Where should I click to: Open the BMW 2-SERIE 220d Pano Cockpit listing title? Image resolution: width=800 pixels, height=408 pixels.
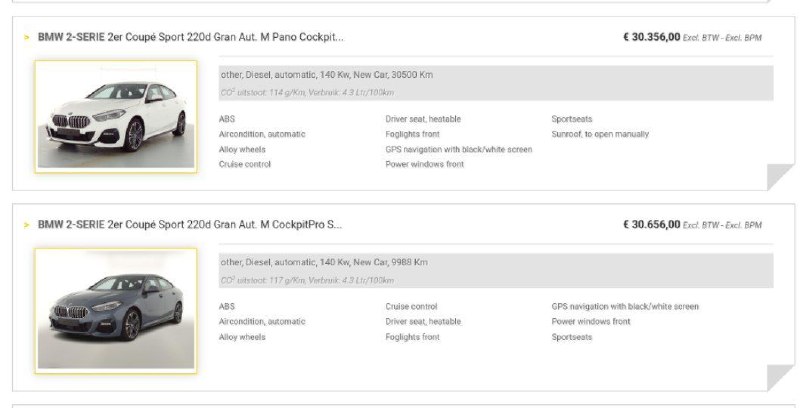click(191, 37)
